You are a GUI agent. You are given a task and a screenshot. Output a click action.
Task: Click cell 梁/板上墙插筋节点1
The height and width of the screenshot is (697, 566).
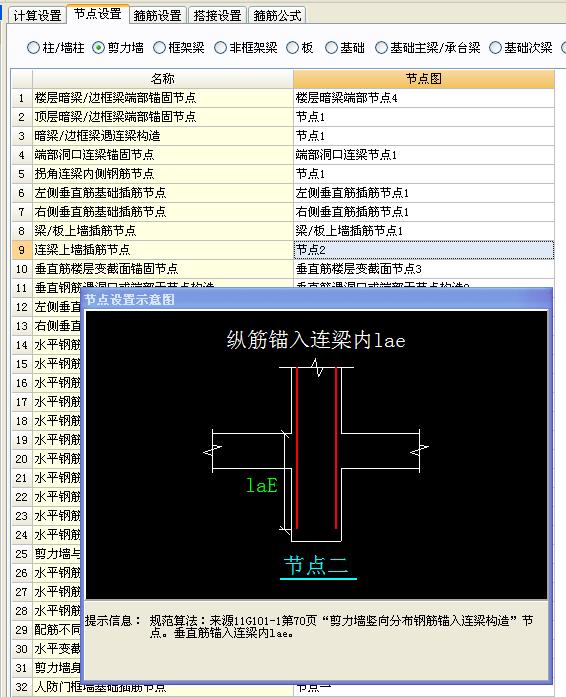[x=424, y=231]
